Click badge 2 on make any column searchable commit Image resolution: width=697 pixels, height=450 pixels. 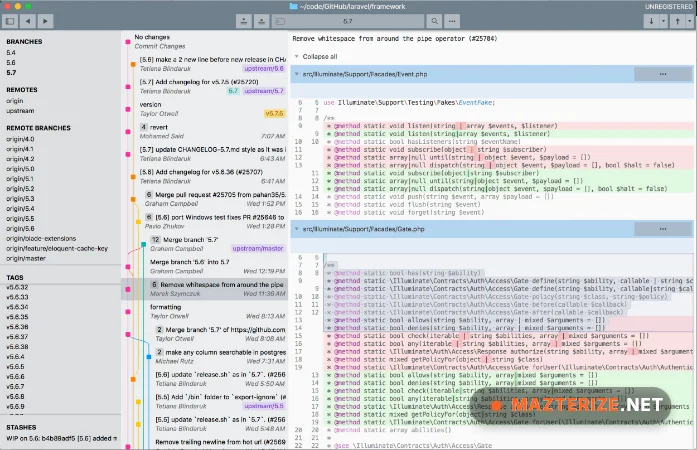159,352
